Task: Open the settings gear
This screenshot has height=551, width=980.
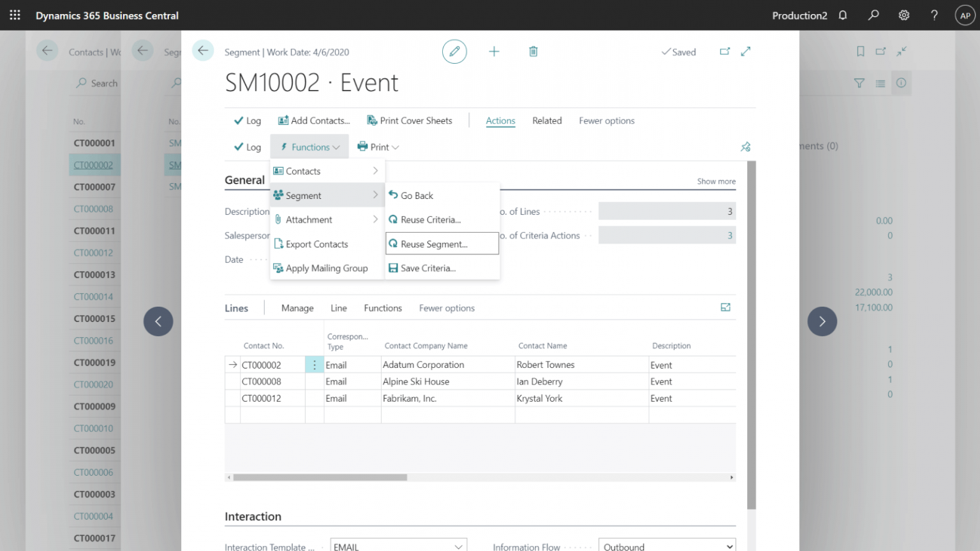Action: click(903, 15)
